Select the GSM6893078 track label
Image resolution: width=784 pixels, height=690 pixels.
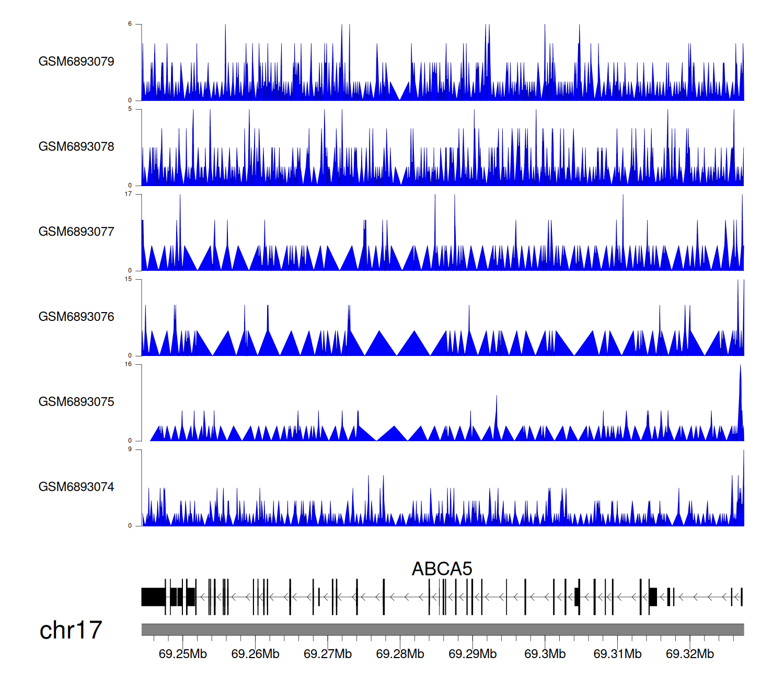[x=76, y=147]
